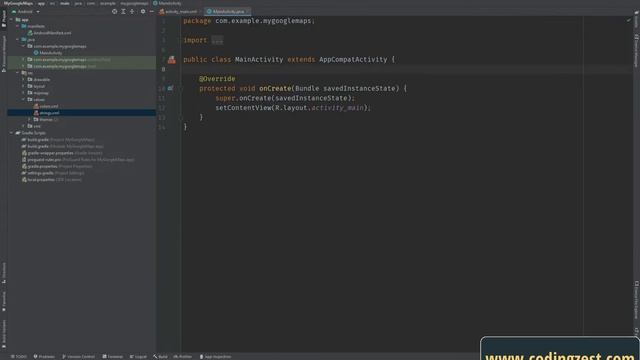Click the class declaration code line
This screenshot has height=360, width=640.
click(x=289, y=60)
